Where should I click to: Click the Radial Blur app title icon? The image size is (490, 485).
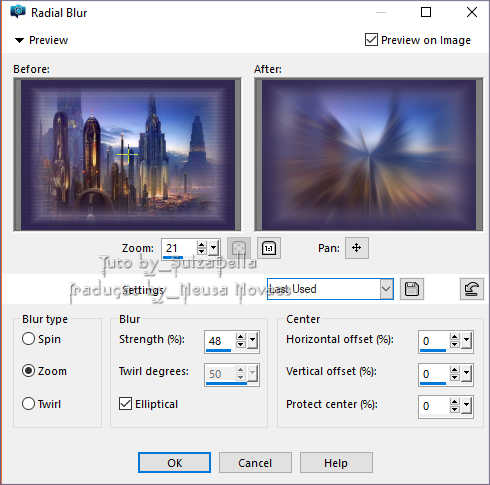[18, 12]
